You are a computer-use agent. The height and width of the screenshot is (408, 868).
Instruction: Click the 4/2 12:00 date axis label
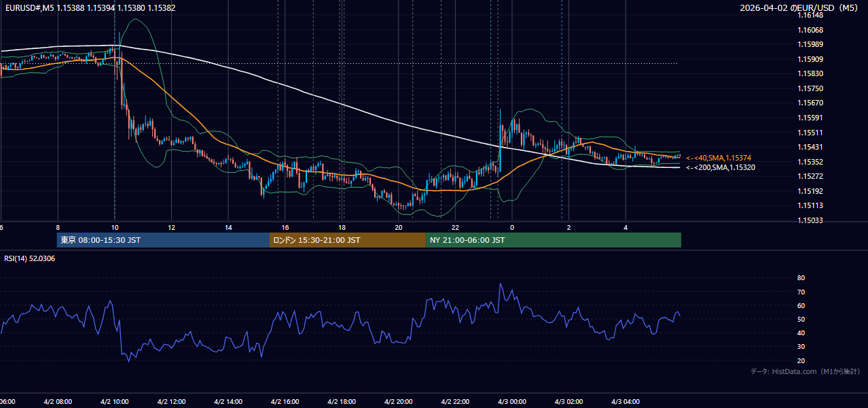click(171, 402)
